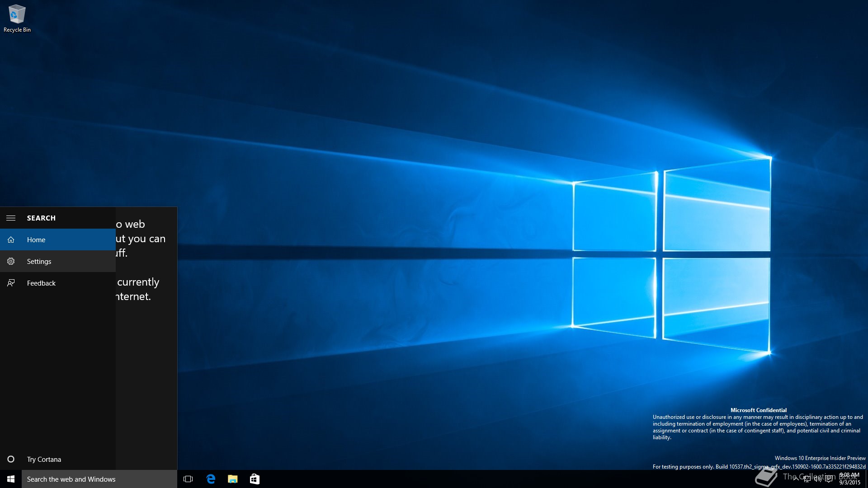The height and width of the screenshot is (488, 868).
Task: Open the volume control tray icon
Action: (x=818, y=479)
